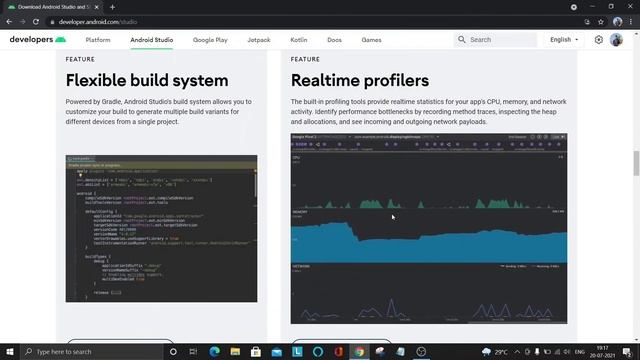Open the Office icon on the taskbar

338,351
